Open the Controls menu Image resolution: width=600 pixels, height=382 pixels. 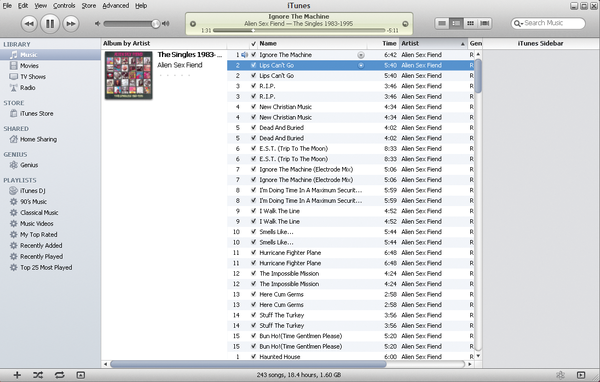[x=64, y=6]
